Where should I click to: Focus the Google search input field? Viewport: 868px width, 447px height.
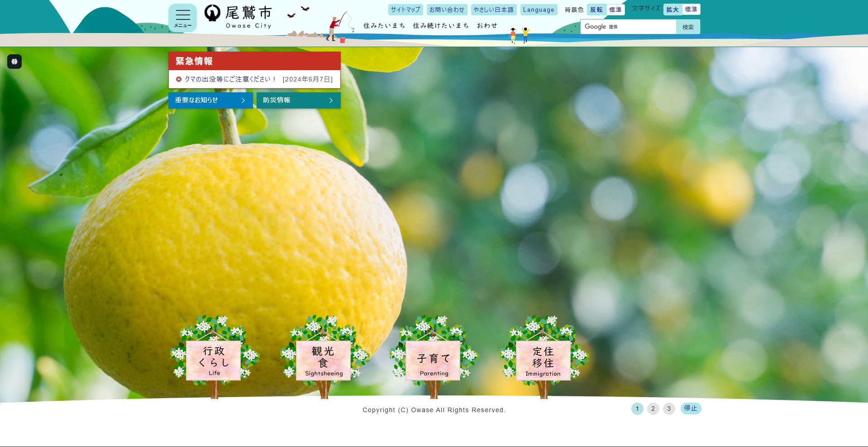[x=628, y=27]
